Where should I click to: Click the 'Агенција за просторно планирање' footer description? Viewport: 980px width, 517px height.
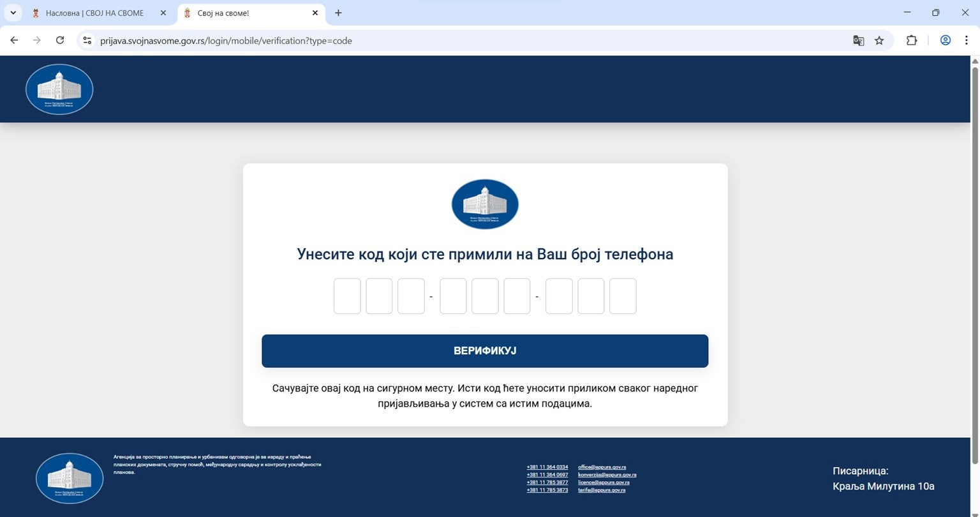(217, 465)
